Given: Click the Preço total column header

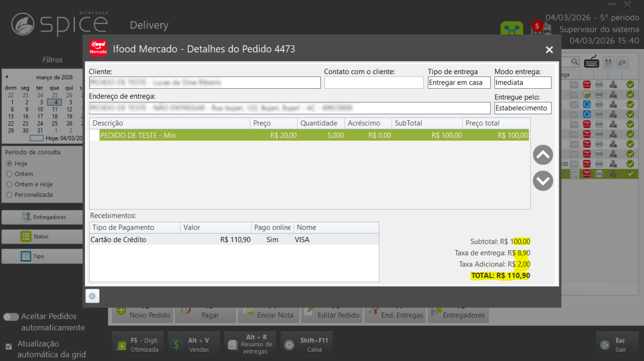Looking at the screenshot, I should [x=496, y=123].
